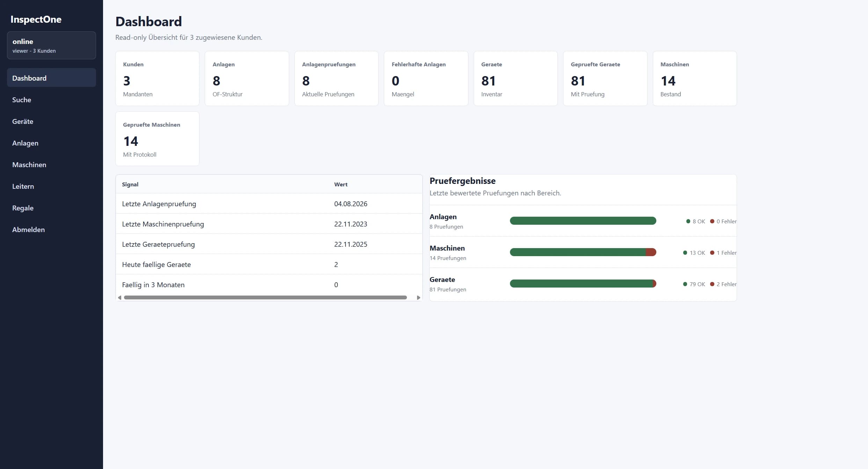Click the Fehlerhafte Anlagen card
Image resolution: width=868 pixels, height=469 pixels.
[426, 79]
